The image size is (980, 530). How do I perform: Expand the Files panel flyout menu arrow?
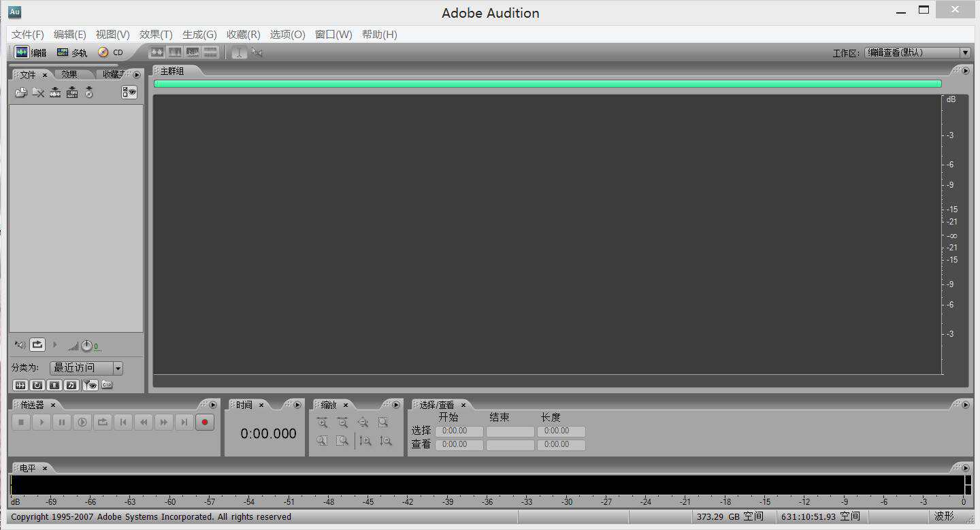[137, 74]
